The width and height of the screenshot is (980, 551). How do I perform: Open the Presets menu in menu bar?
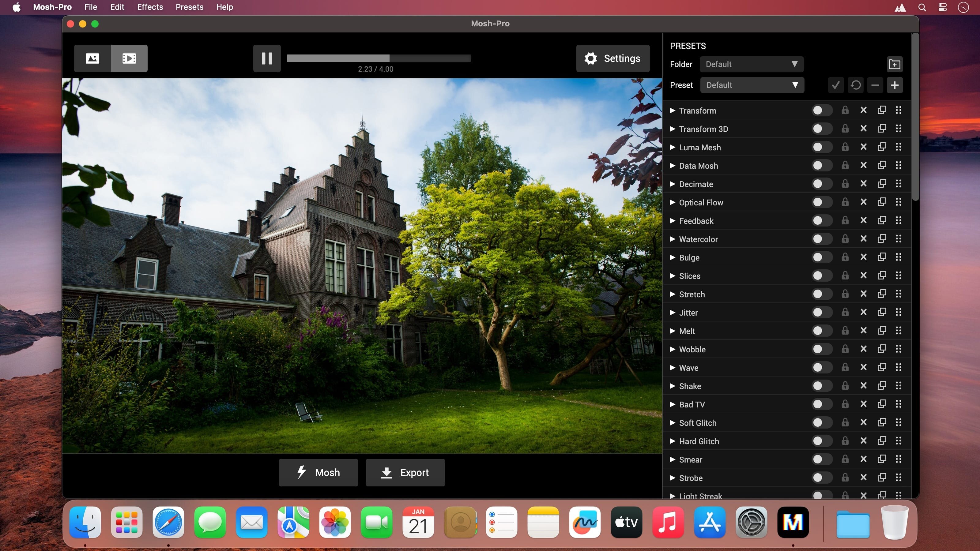click(190, 7)
